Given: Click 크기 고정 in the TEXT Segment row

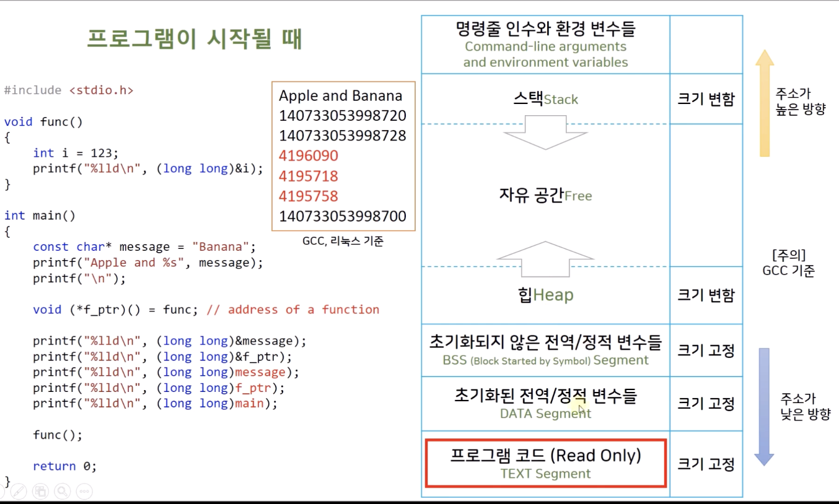Looking at the screenshot, I should click(x=706, y=464).
